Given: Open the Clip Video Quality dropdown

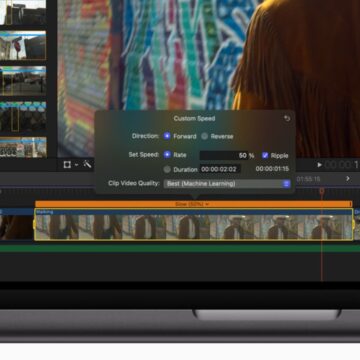Looking at the screenshot, I should [x=227, y=184].
